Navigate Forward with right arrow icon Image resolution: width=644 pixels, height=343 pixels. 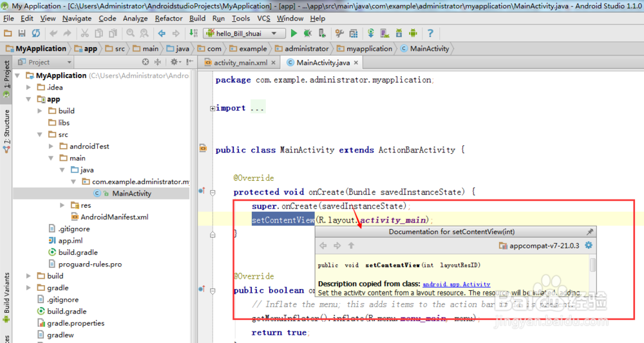pyautogui.click(x=176, y=33)
